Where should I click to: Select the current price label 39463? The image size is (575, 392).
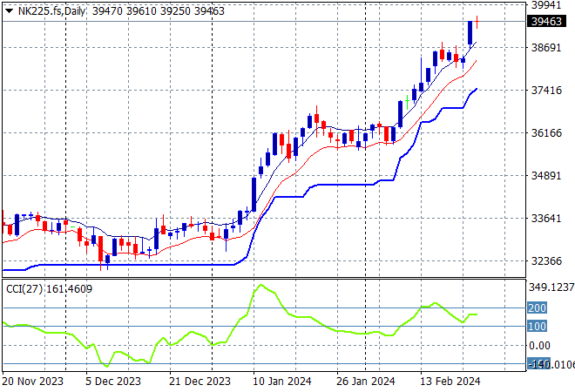click(546, 21)
